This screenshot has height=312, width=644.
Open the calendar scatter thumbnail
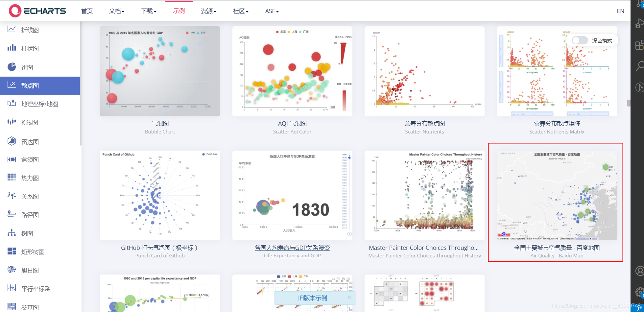424,293
